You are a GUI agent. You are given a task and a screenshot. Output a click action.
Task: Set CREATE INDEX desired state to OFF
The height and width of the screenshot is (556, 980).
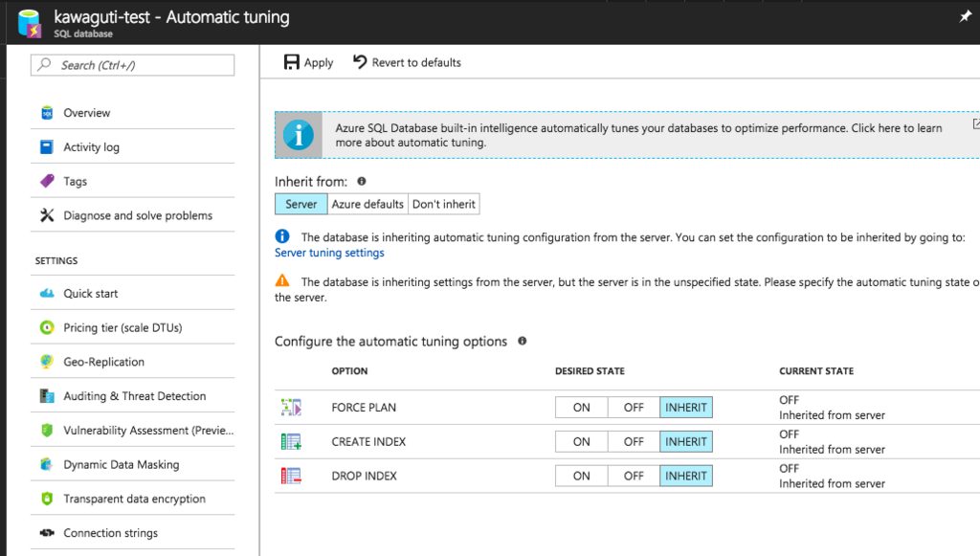coord(634,442)
